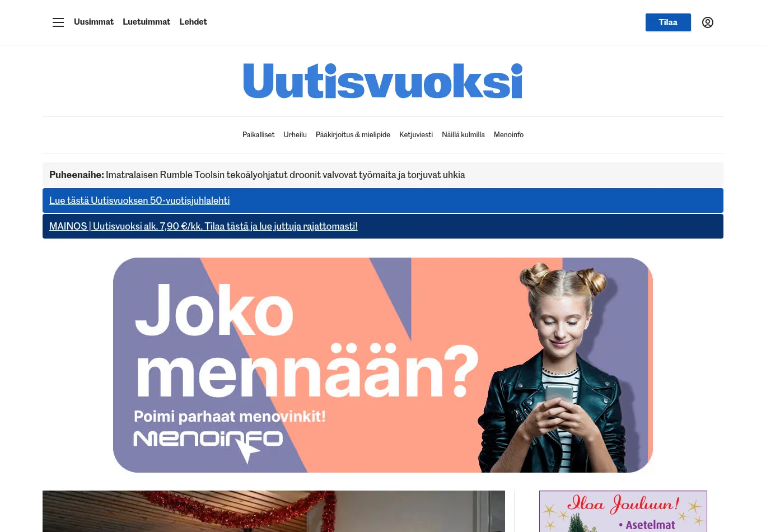Image resolution: width=766 pixels, height=532 pixels.
Task: Select Lehdet in the top bar
Action: point(193,22)
